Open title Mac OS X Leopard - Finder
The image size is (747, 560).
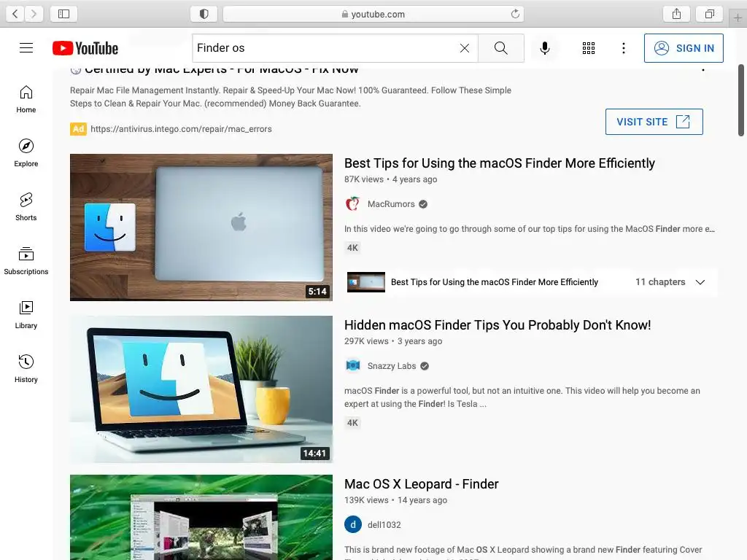pyautogui.click(x=421, y=484)
